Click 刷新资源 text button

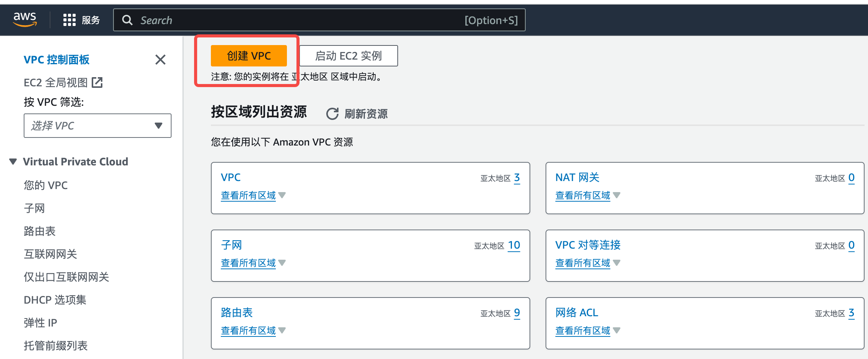(366, 114)
